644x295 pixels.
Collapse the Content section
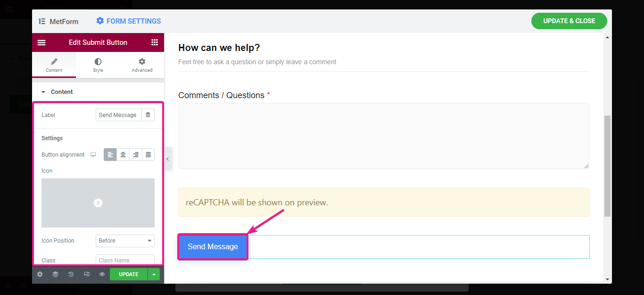coord(43,92)
